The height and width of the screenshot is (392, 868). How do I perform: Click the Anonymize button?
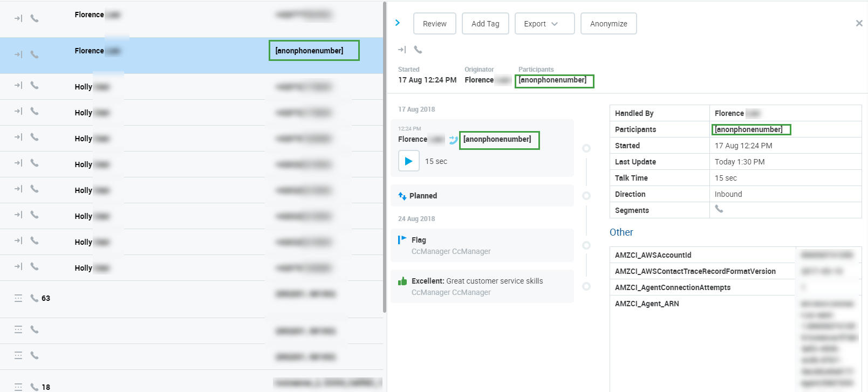pyautogui.click(x=608, y=24)
